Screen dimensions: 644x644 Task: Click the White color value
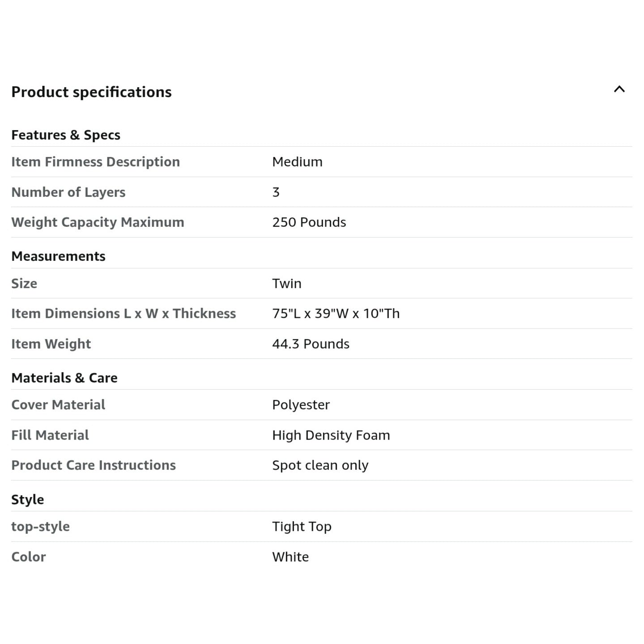tap(290, 557)
